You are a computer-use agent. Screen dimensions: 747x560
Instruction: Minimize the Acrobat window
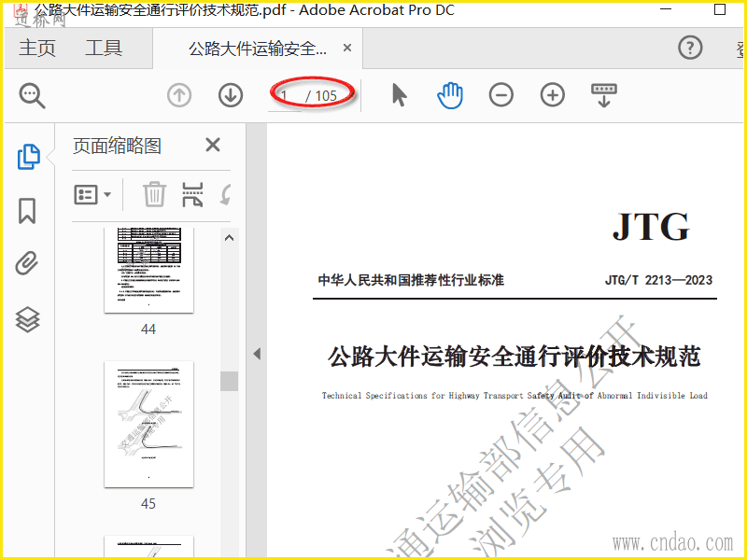point(666,9)
